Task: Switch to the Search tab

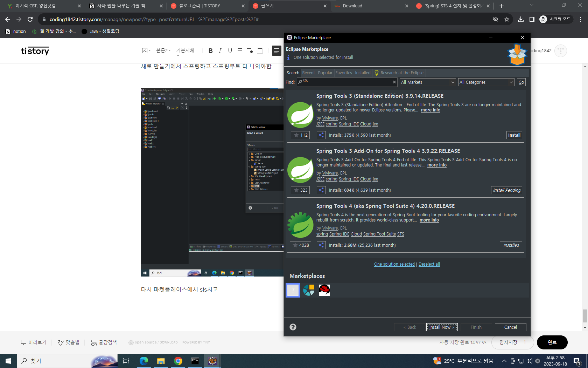Action: [x=293, y=73]
